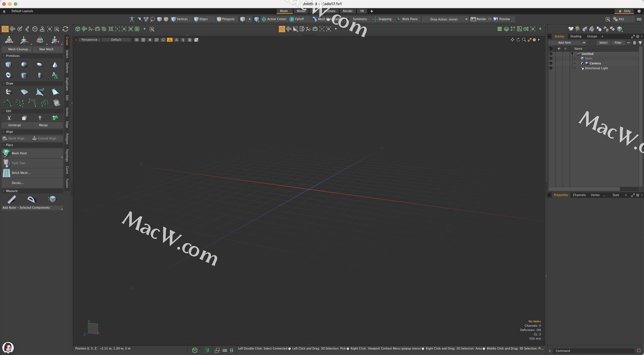Viewport: 644px width, 355px height.
Task: Switch to the Model layout tab
Action: click(301, 11)
